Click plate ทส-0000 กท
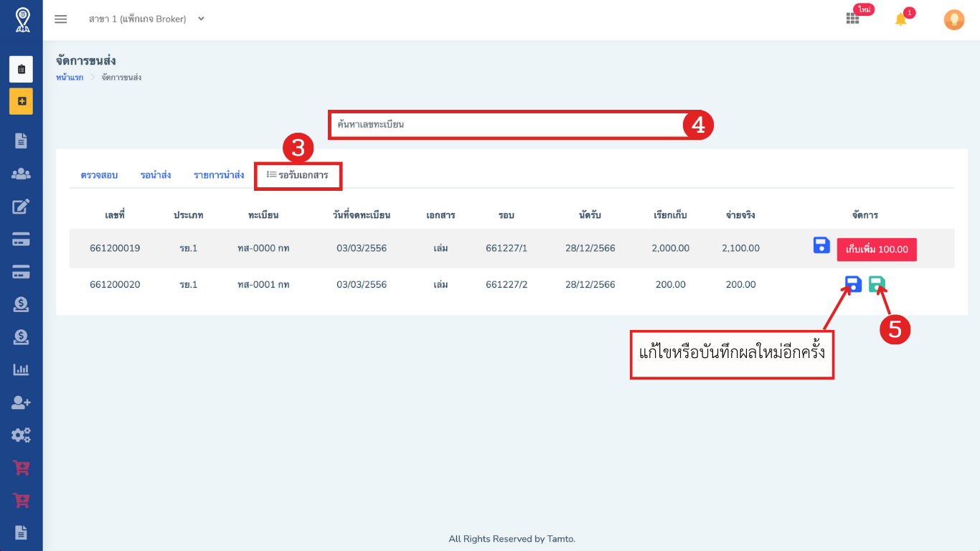Image resolution: width=980 pixels, height=551 pixels. click(263, 248)
